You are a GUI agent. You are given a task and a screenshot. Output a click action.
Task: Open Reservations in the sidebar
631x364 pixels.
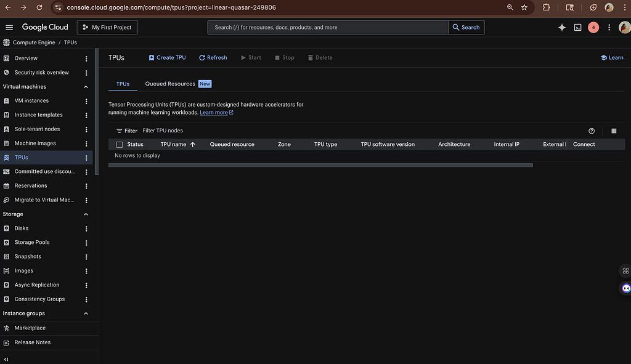31,186
